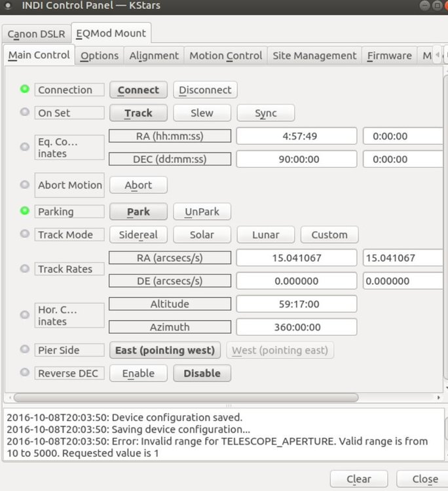Image resolution: width=448 pixels, height=491 pixels.
Task: Switch to the Canon DSLR device tab
Action: [x=36, y=34]
